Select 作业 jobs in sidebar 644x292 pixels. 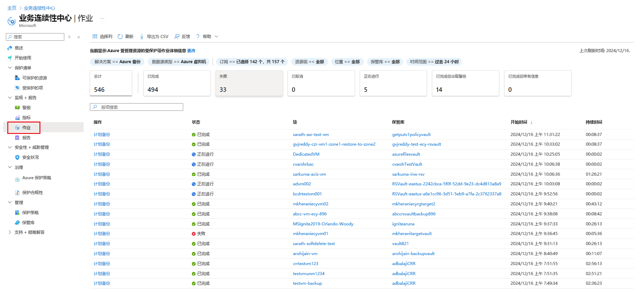(x=26, y=128)
